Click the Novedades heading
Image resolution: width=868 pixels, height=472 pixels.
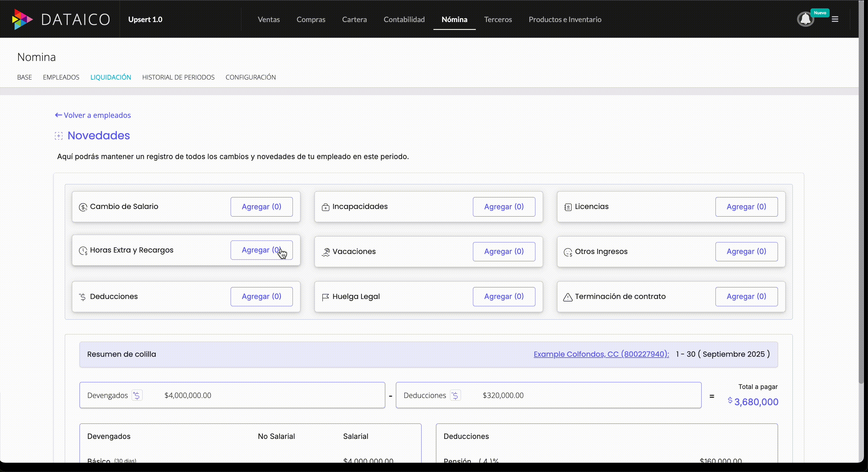(x=99, y=135)
